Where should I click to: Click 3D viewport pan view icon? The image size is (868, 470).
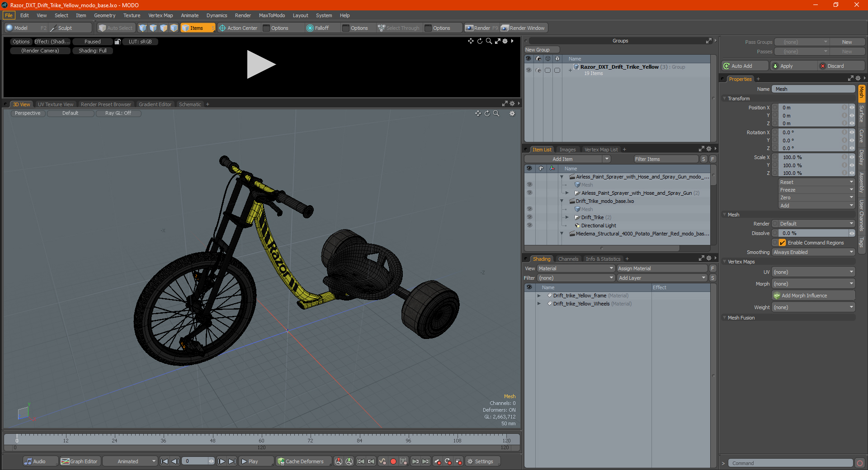click(478, 113)
